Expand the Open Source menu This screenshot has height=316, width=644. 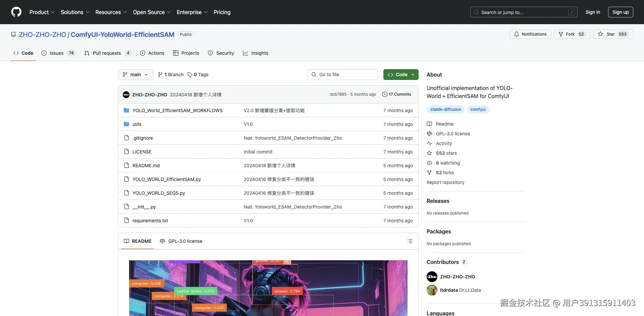click(x=152, y=12)
